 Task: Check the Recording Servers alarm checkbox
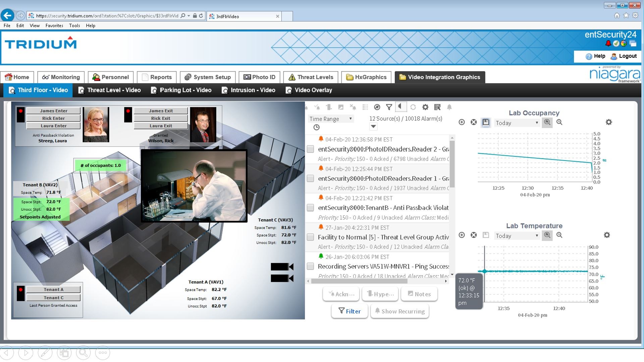[x=310, y=266]
